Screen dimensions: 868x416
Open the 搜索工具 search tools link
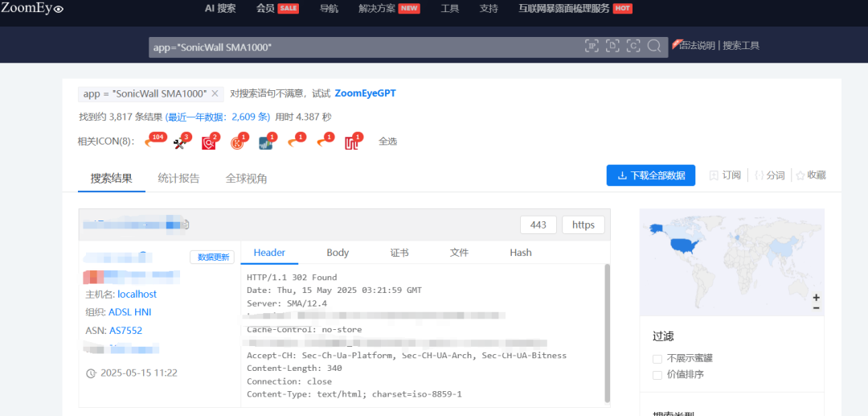pyautogui.click(x=741, y=45)
